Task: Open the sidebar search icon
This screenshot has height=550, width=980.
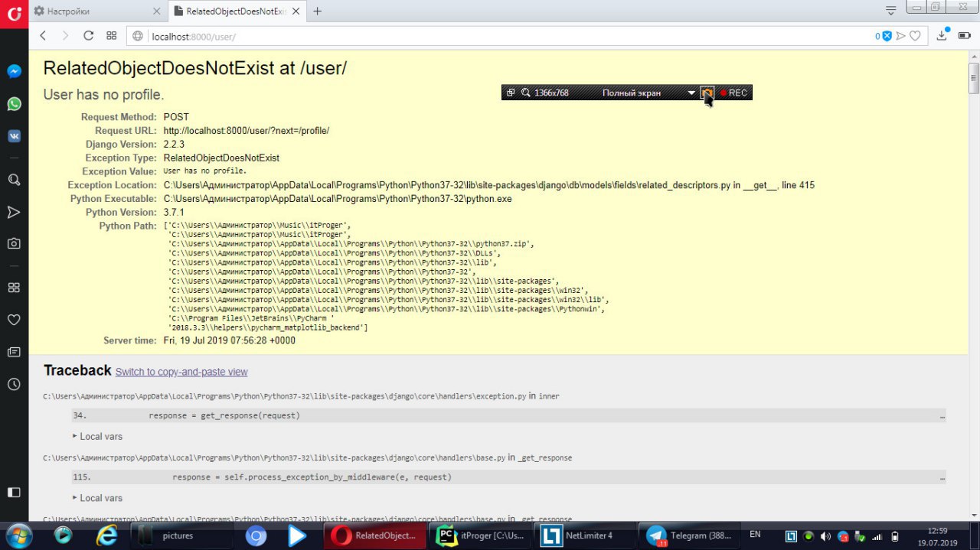Action: 14,180
